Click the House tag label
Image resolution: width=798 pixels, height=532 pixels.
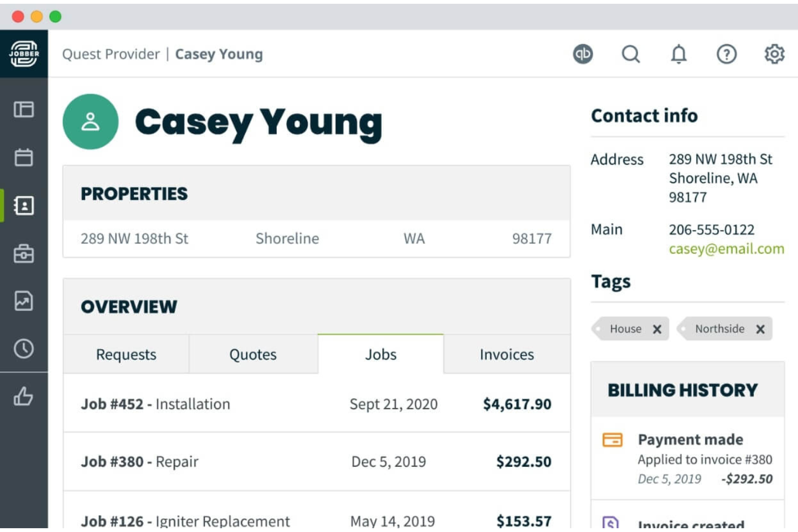(625, 329)
